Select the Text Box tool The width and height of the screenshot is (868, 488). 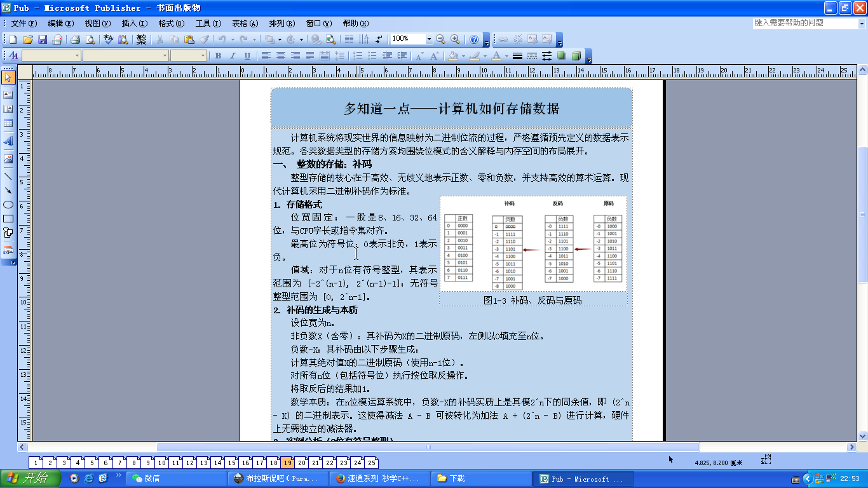tap(8, 95)
